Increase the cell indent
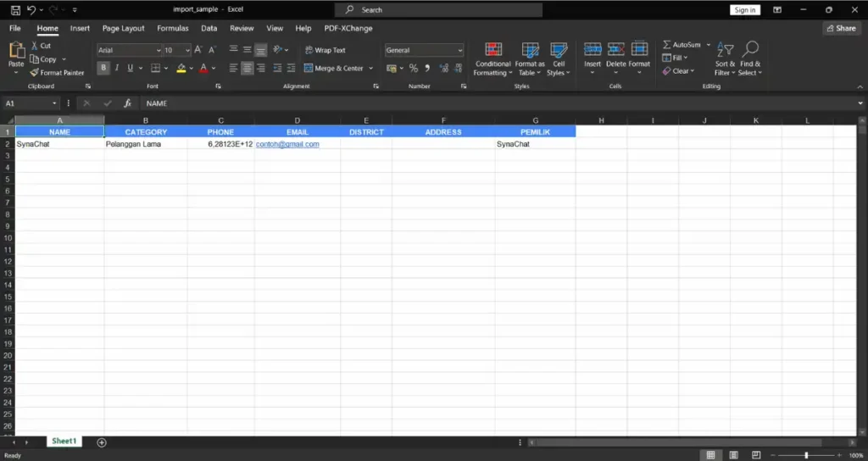Image resolution: width=868 pixels, height=461 pixels. click(x=292, y=68)
